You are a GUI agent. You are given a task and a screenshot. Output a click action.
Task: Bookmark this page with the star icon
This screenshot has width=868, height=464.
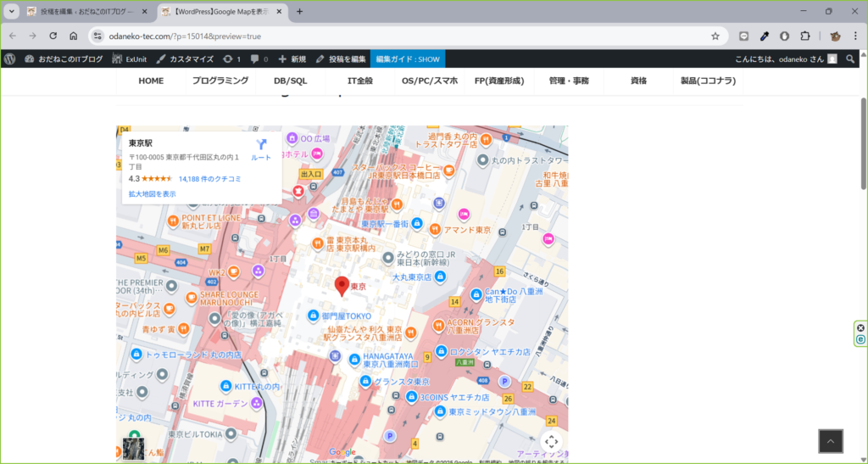coord(715,36)
